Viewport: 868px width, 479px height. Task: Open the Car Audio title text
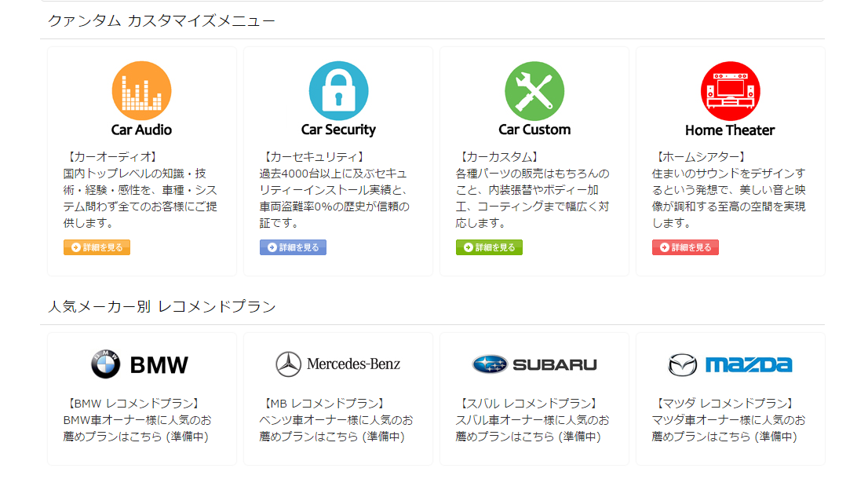142,130
